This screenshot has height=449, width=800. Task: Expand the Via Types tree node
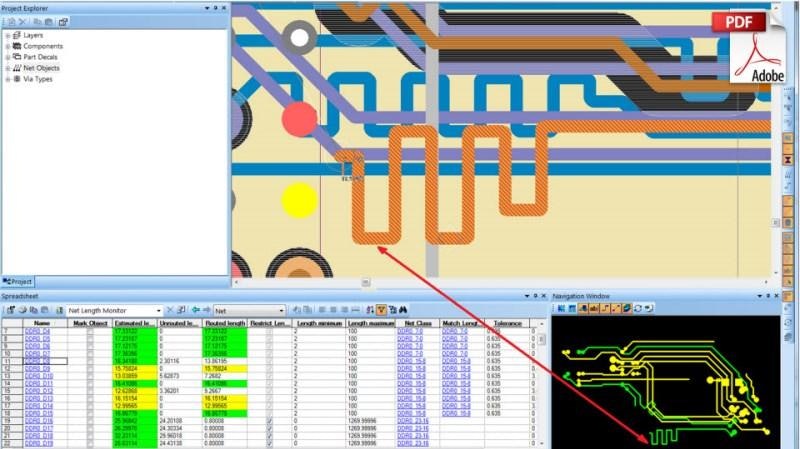click(8, 79)
